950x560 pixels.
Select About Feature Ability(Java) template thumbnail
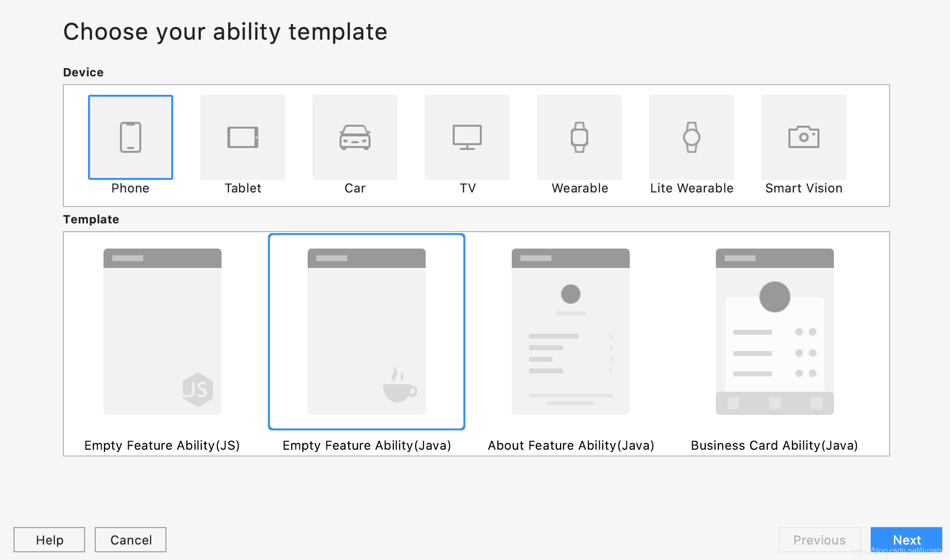click(571, 332)
